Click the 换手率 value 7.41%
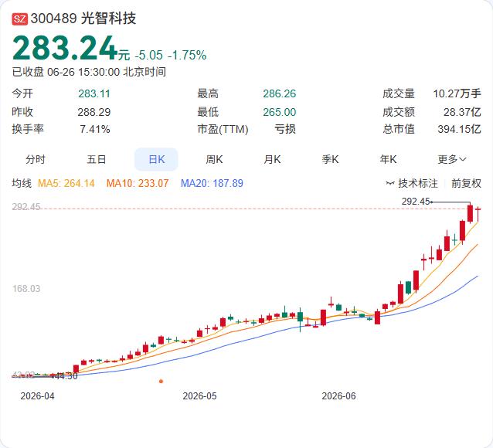 [x=95, y=129]
